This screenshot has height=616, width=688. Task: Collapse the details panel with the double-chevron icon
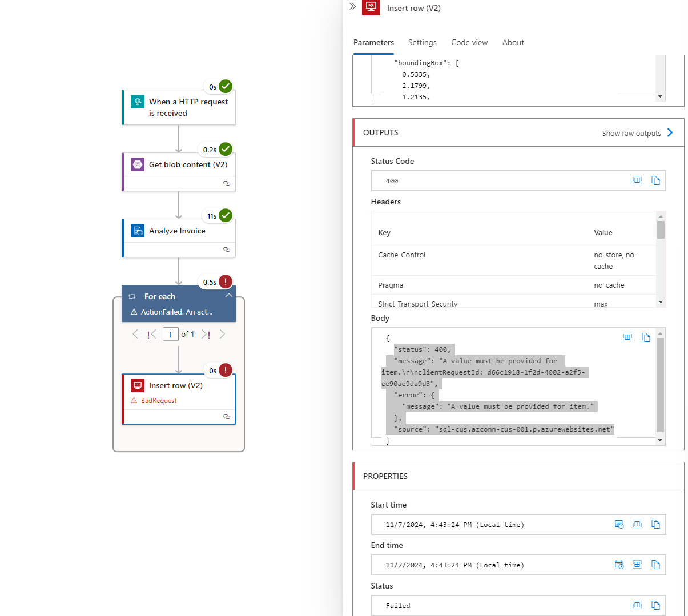(353, 7)
